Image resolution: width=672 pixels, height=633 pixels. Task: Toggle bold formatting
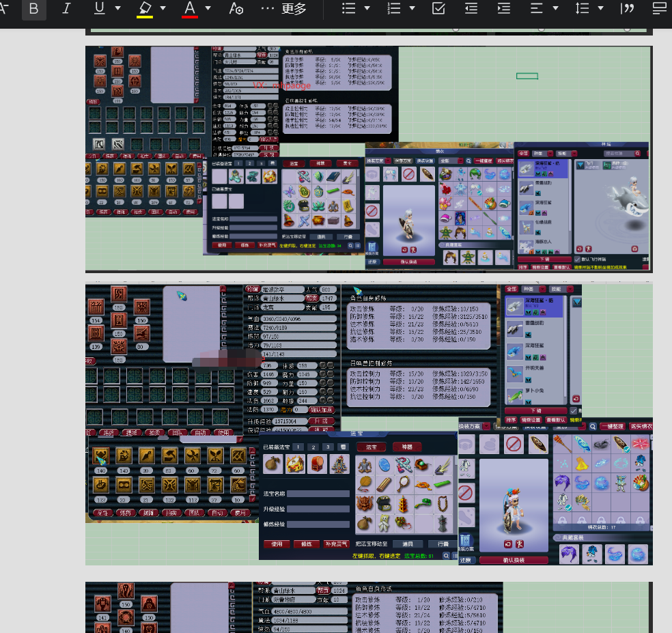pyautogui.click(x=34, y=8)
